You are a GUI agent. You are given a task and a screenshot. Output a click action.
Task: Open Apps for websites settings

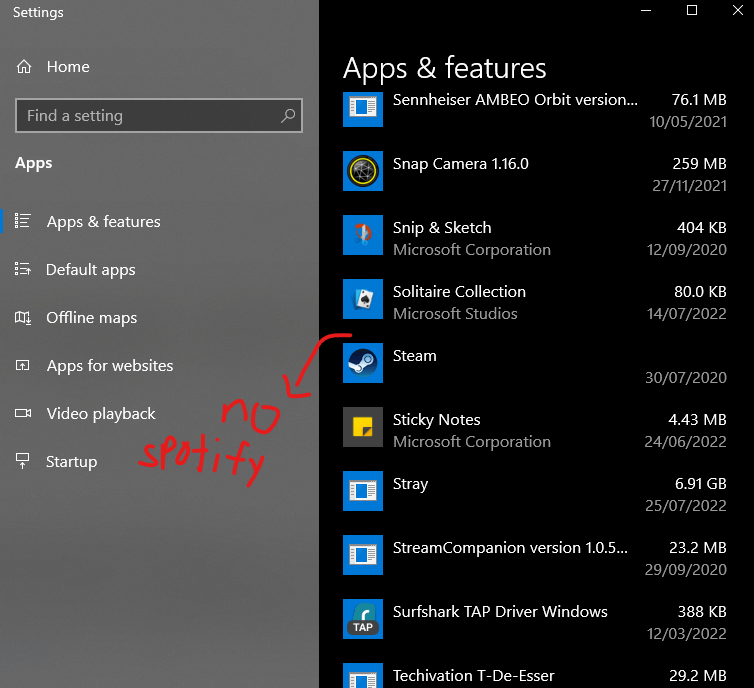tap(110, 366)
